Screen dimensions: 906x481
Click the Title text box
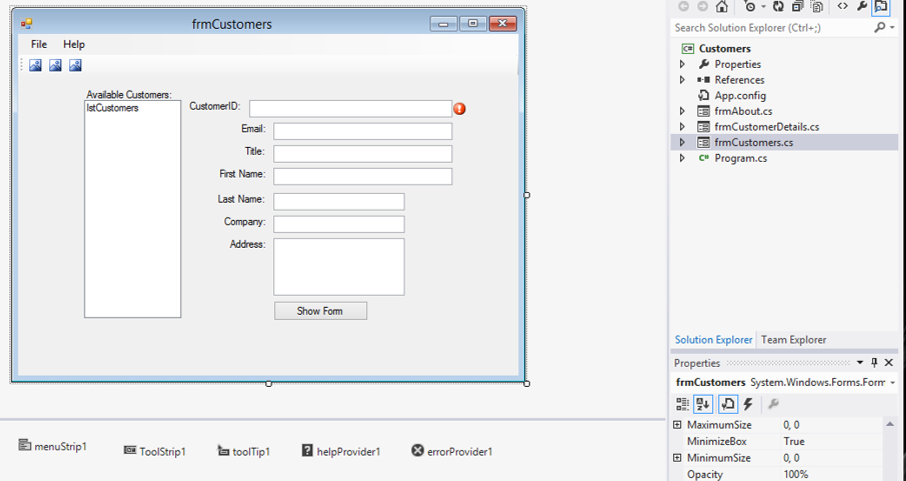click(x=363, y=154)
